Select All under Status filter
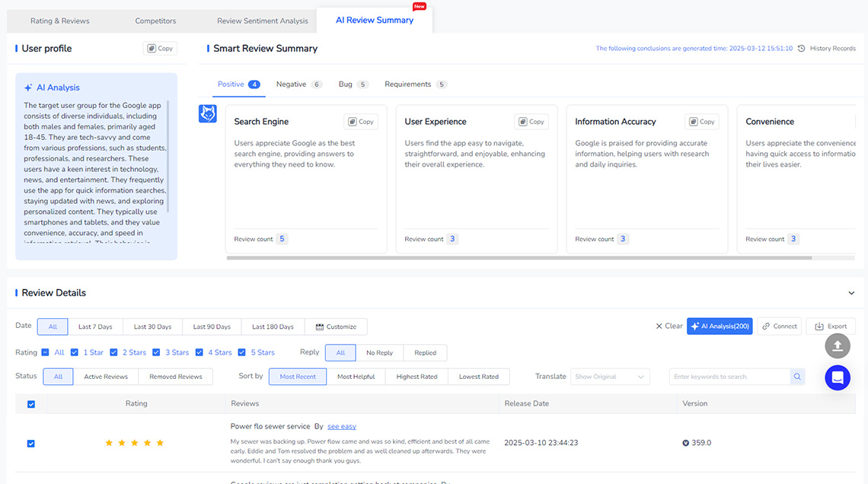 [x=58, y=377]
